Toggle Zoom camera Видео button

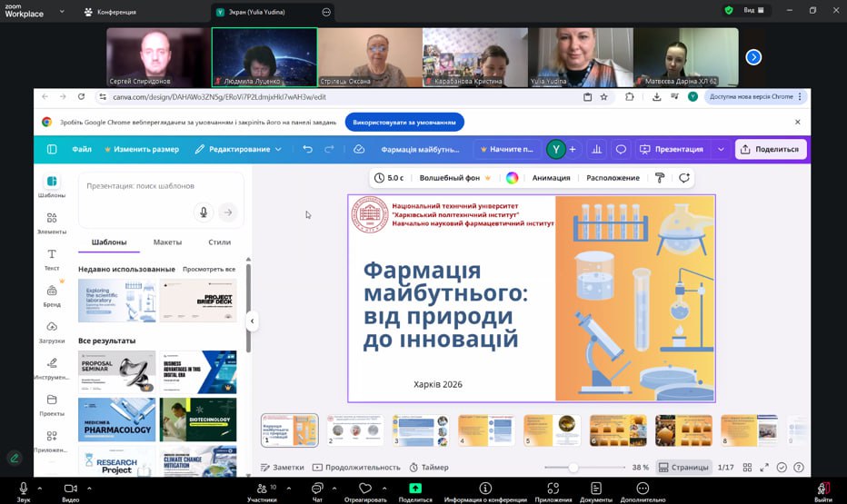(x=70, y=489)
